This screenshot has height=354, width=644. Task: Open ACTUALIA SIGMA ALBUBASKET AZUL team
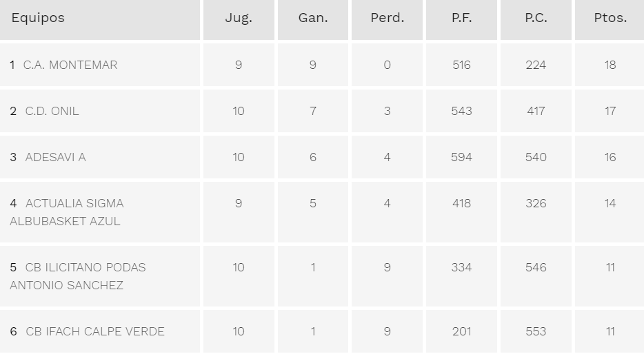pyautogui.click(x=67, y=212)
